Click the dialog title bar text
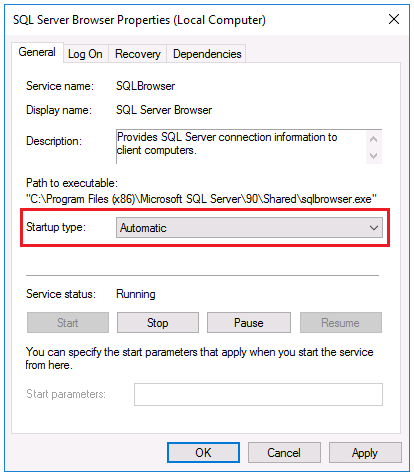This screenshot has width=414, height=476. click(x=139, y=20)
